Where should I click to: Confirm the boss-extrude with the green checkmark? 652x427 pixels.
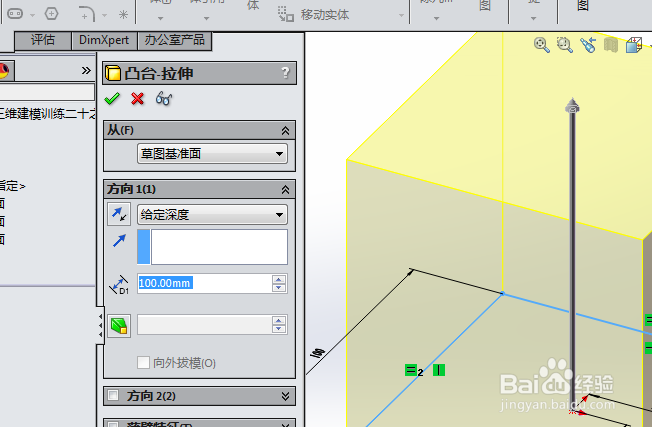pyautogui.click(x=112, y=99)
